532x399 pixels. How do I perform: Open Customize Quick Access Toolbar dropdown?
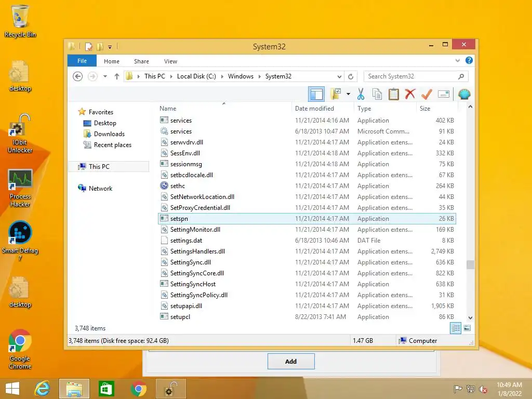point(110,47)
